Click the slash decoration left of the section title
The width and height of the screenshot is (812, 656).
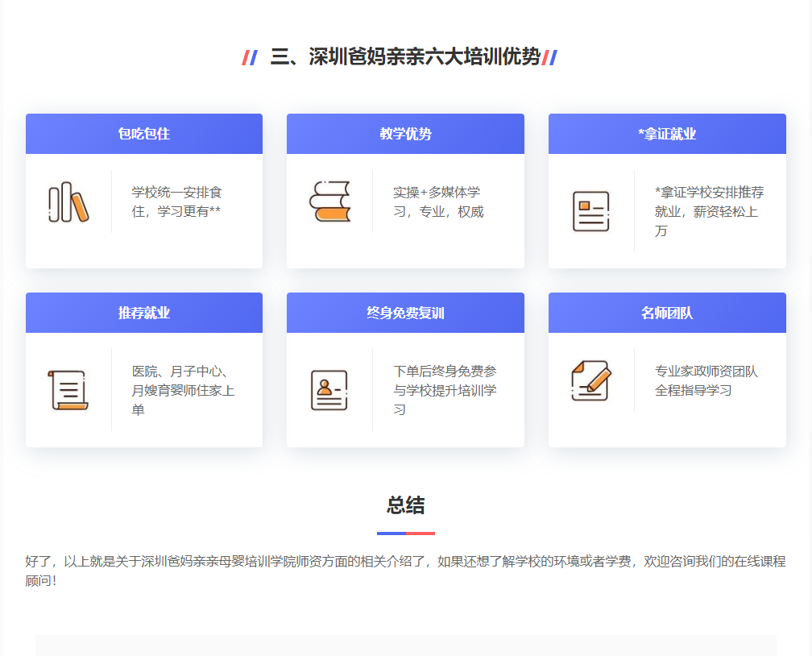click(250, 57)
